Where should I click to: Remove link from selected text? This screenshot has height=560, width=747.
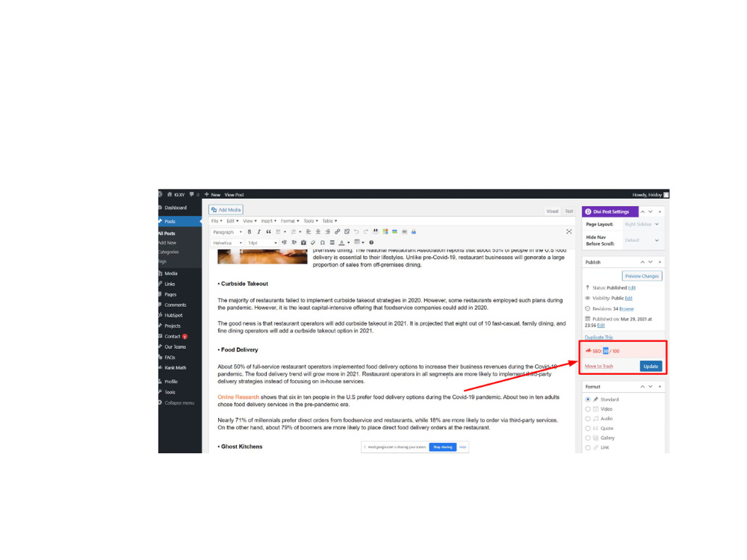tap(347, 232)
